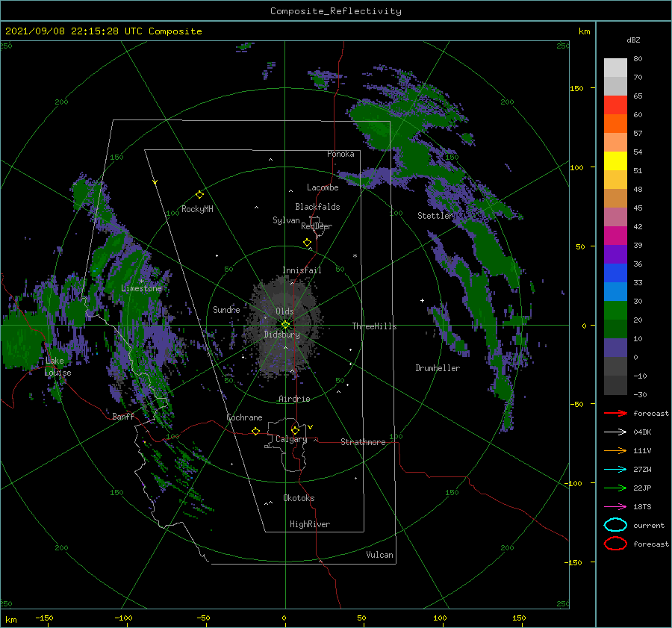Select the 42 dBZ pink color swatch

tap(615, 217)
